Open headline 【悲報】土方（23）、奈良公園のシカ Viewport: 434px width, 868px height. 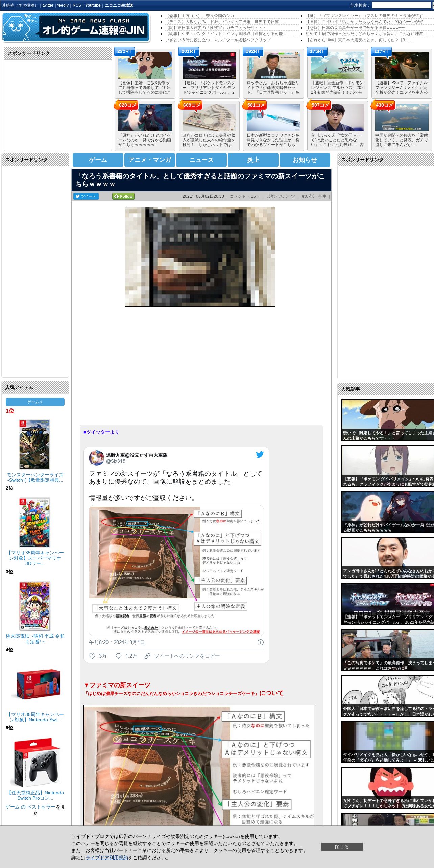click(x=199, y=16)
